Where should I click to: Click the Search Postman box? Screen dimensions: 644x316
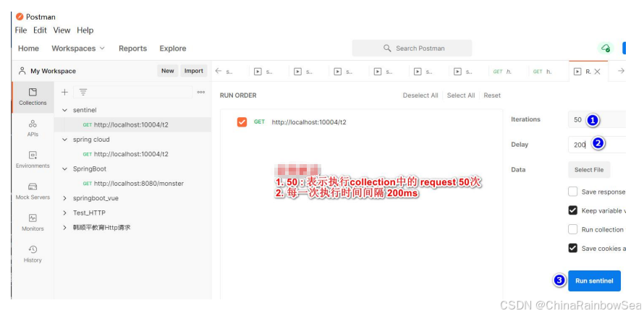point(412,48)
